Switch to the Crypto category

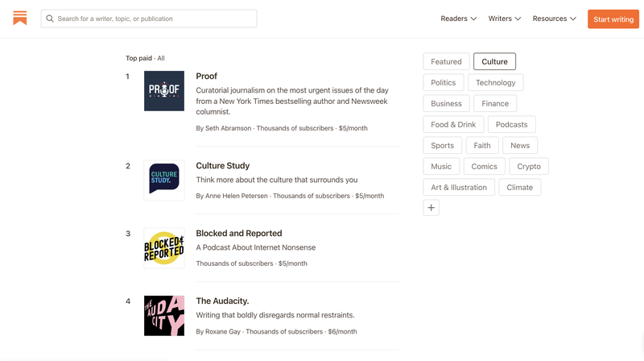tap(529, 167)
